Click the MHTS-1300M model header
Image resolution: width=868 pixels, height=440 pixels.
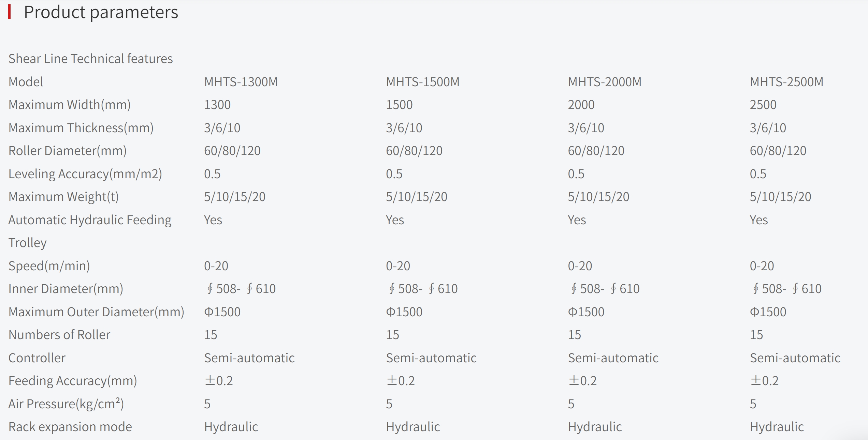tap(241, 82)
